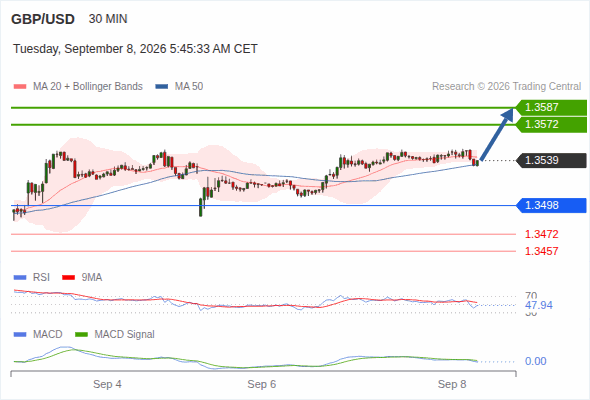Click the MA 50 blue legend swatch

[x=162, y=87]
